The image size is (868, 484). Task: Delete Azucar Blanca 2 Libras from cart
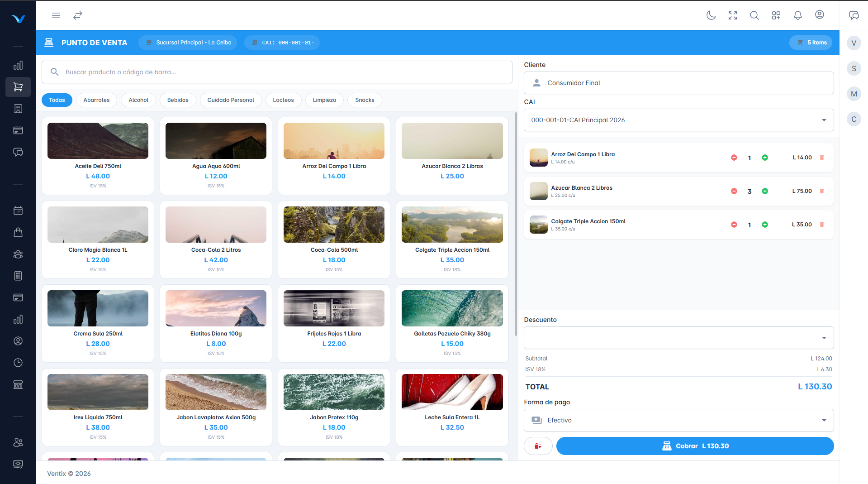point(822,191)
